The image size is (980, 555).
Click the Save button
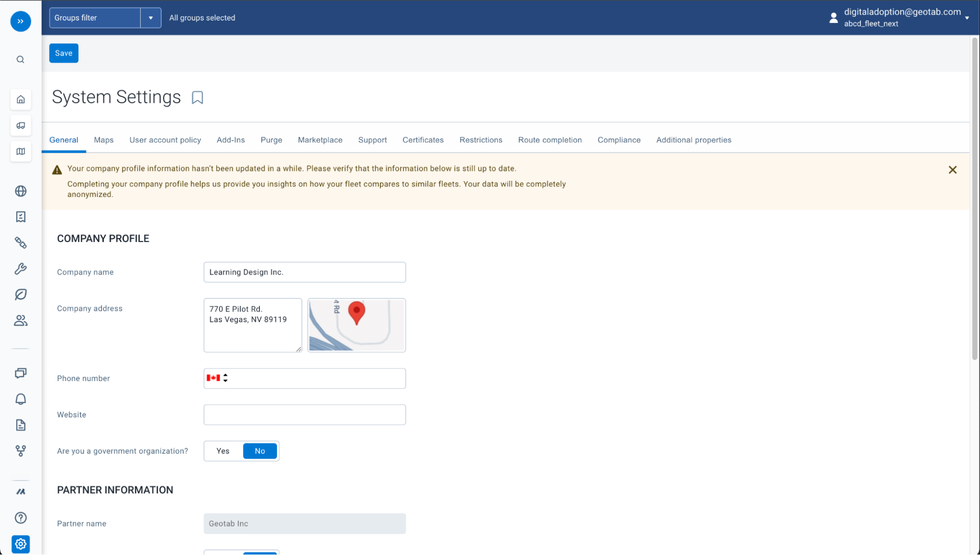(x=63, y=53)
